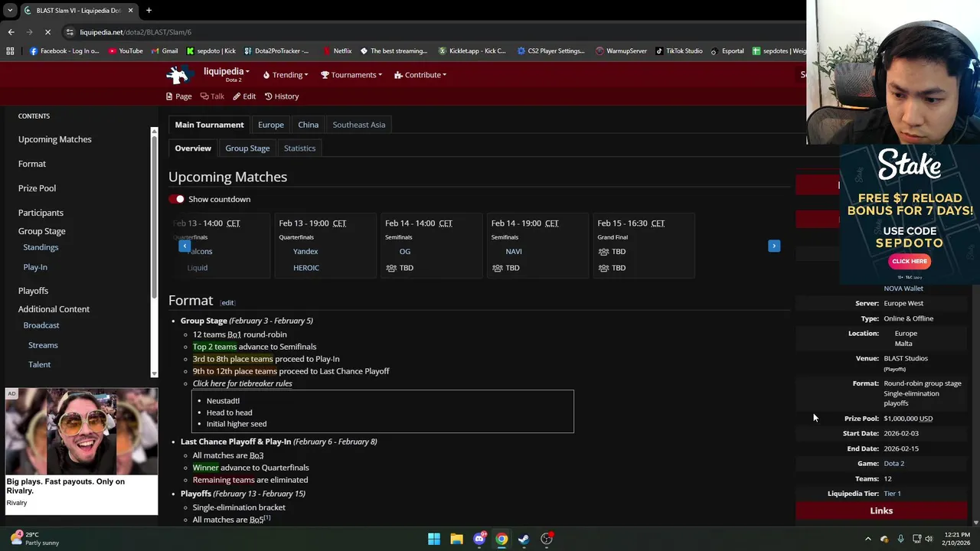Viewport: 980px width, 551px height.
Task: Open the Windows Start menu
Action: 434,539
